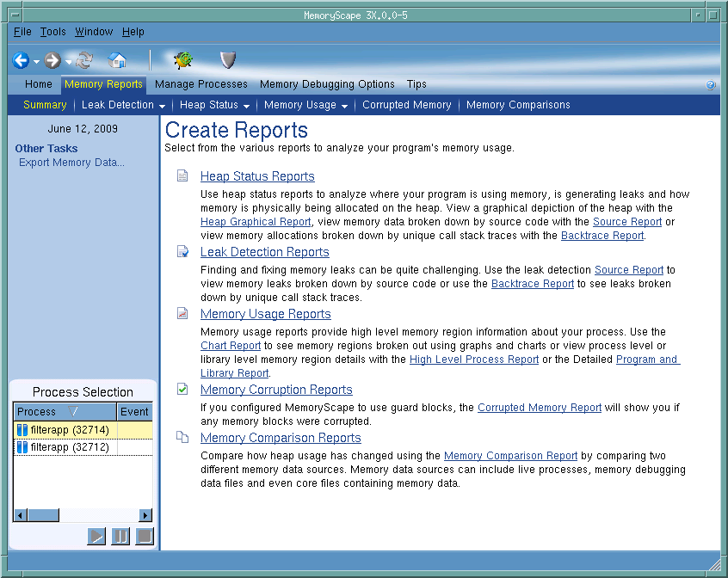Click the Memory Corruption Reports checkmark icon
Image resolution: width=728 pixels, height=578 pixels.
[182, 390]
